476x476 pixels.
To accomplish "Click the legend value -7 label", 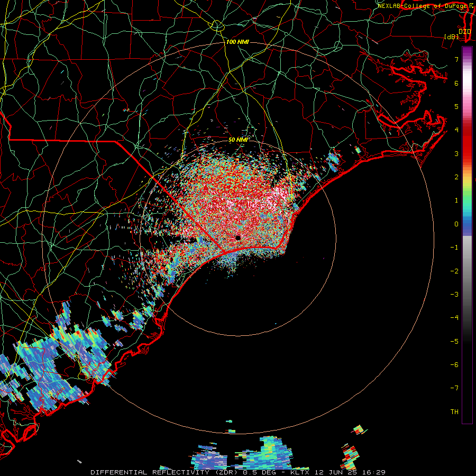I will point(454,388).
